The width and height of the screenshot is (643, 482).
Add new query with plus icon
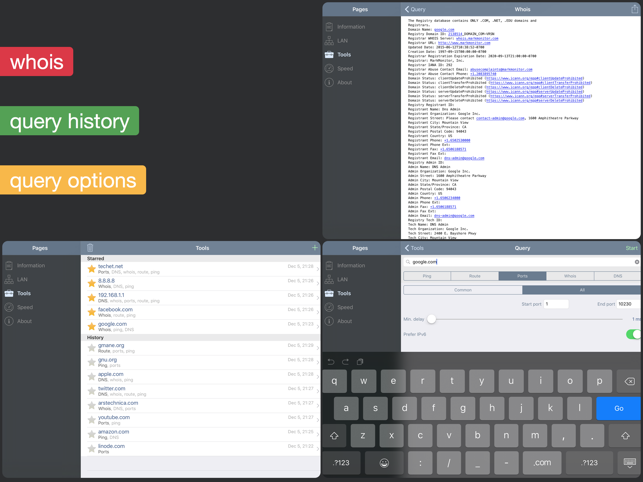(x=315, y=247)
